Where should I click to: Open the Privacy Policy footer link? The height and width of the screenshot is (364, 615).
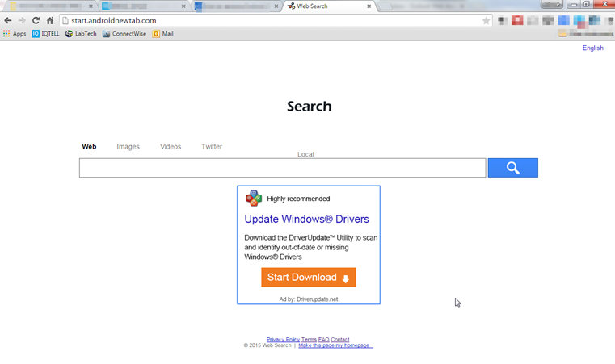pyautogui.click(x=283, y=339)
